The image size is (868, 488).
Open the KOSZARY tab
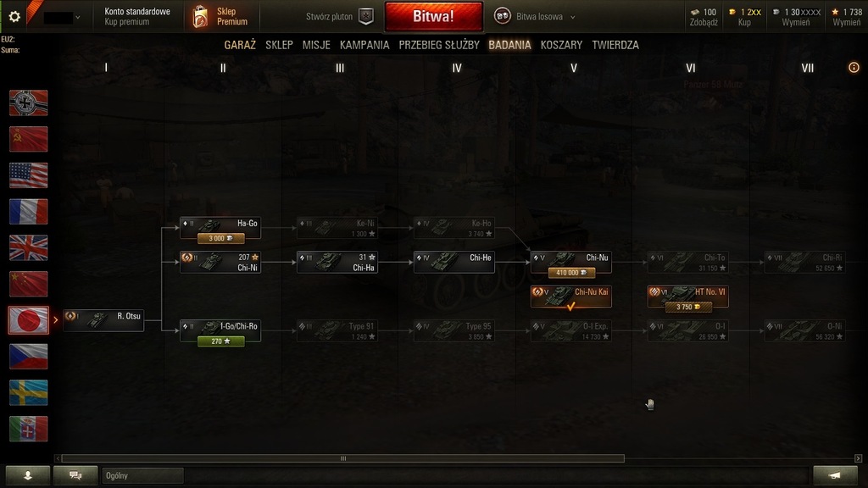click(561, 45)
